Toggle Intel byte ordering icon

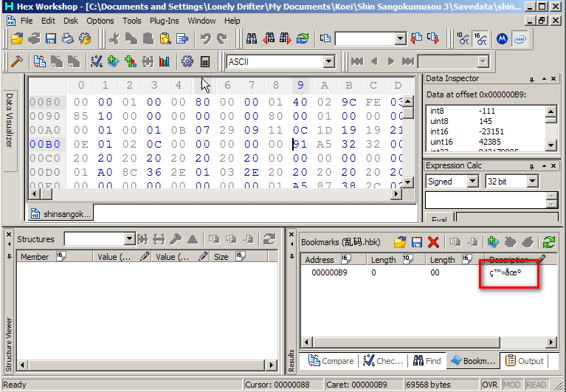520,38
